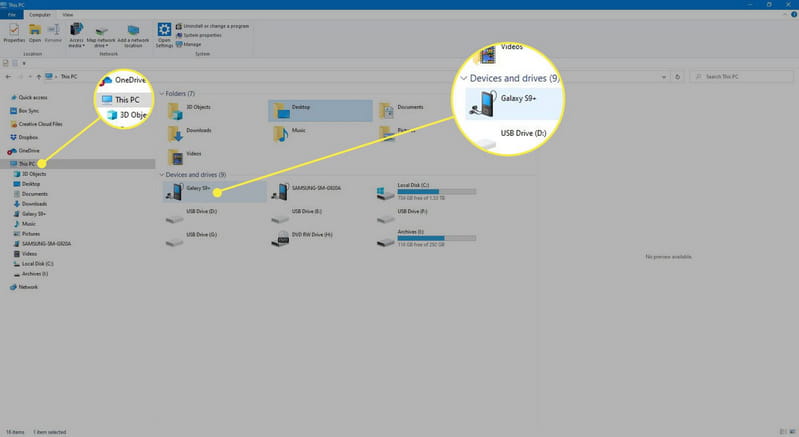This screenshot has width=799, height=437.
Task: Select Local Disk (C:) in sidebar tree
Action: [x=33, y=264]
